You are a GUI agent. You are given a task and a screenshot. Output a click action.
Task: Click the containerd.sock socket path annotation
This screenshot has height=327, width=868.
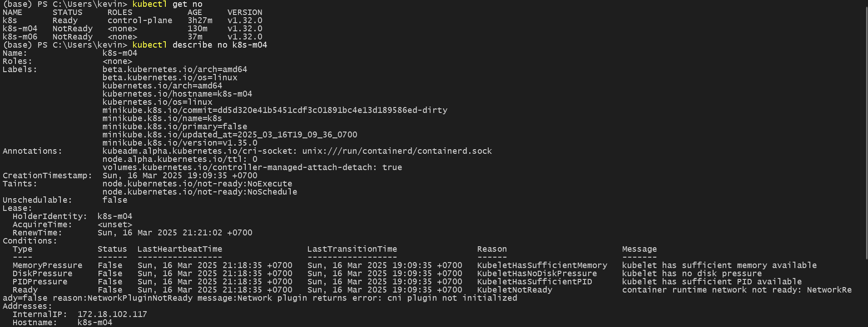coord(397,151)
